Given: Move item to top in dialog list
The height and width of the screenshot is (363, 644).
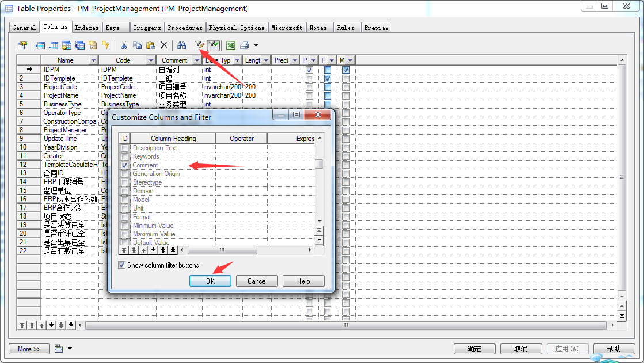Looking at the screenshot, I should click(124, 250).
